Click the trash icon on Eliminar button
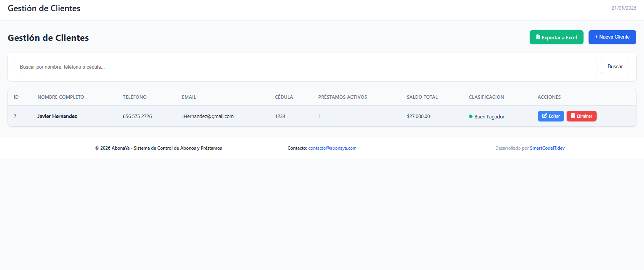The width and height of the screenshot is (644, 270). [573, 116]
